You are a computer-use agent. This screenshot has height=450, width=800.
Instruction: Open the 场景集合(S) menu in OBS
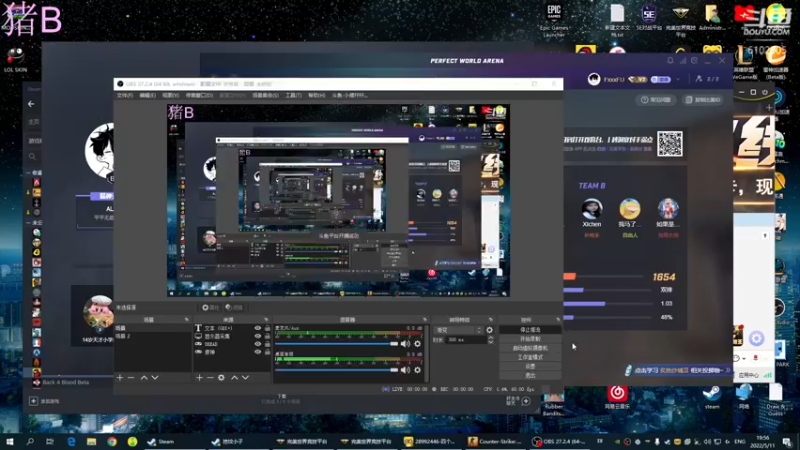(265, 95)
